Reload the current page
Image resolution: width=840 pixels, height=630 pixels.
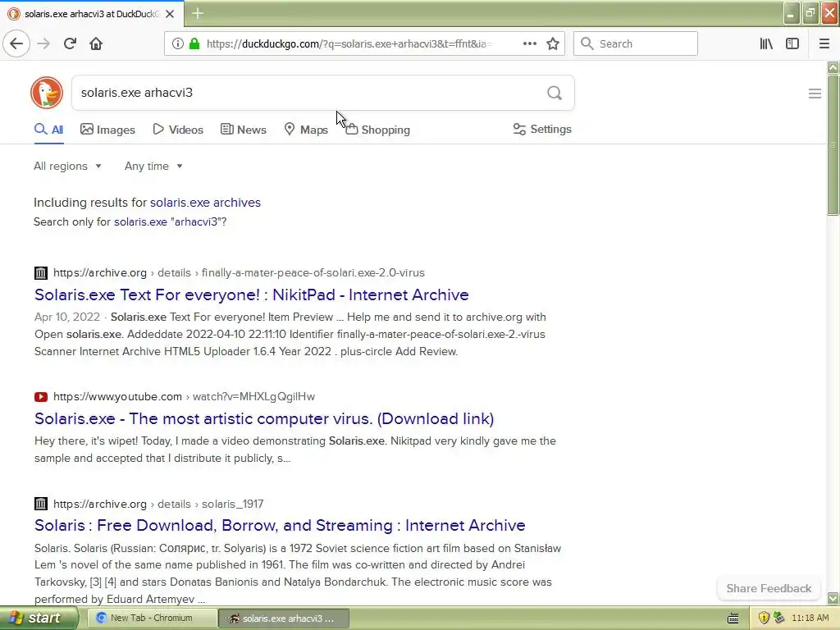click(71, 44)
